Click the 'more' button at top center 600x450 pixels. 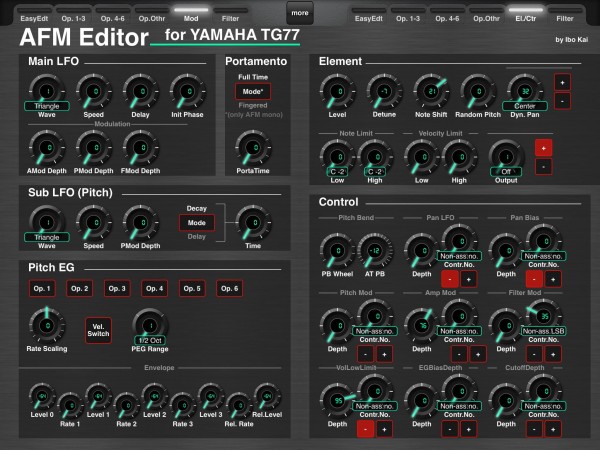click(x=300, y=13)
